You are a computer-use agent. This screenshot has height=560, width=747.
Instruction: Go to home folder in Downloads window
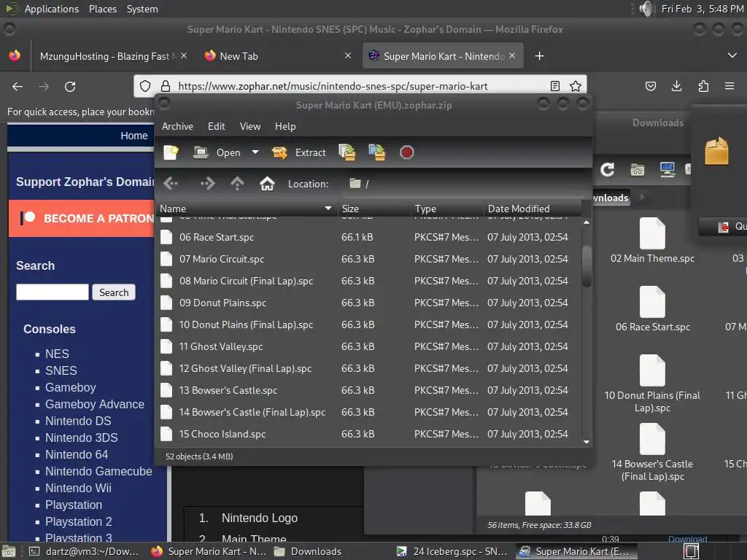tap(638, 169)
